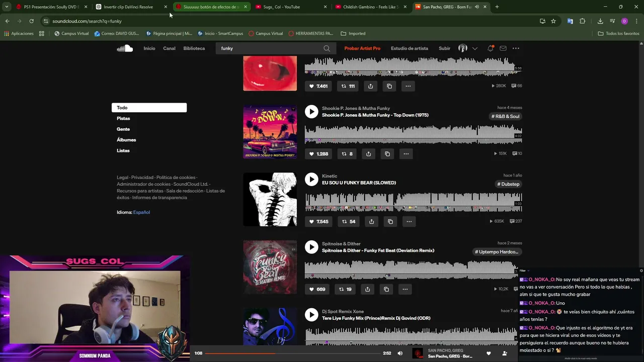The image size is (644, 362).
Task: Seek in EU SOU U FUNKY BEAR waveform
Action: pyautogui.click(x=413, y=202)
